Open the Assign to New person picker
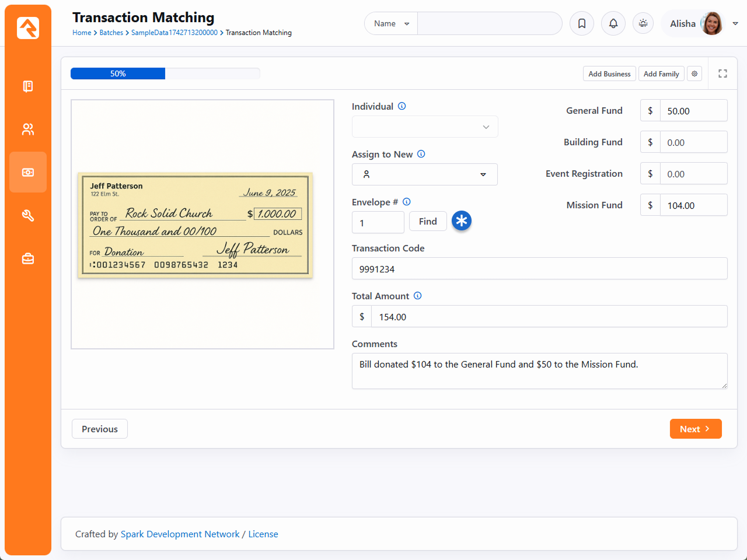This screenshot has height=560, width=747. click(425, 174)
